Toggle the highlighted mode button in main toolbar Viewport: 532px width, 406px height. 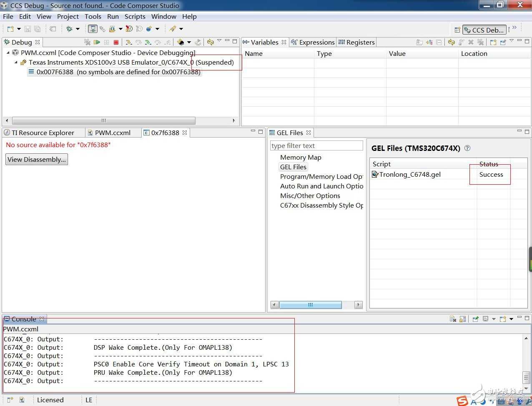click(93, 29)
